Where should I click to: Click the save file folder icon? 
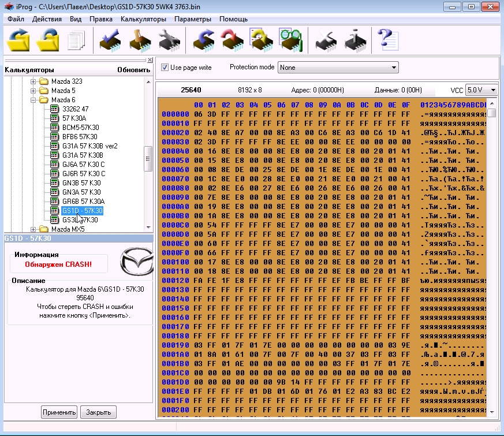pos(47,40)
